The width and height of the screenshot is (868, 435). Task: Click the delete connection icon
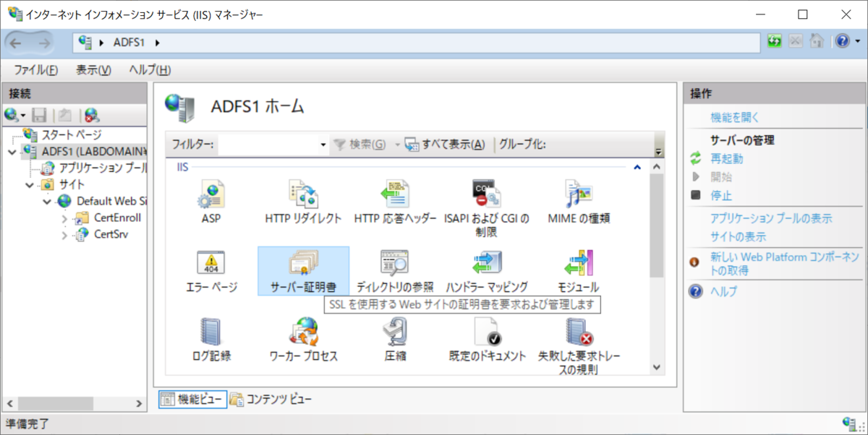(x=91, y=114)
